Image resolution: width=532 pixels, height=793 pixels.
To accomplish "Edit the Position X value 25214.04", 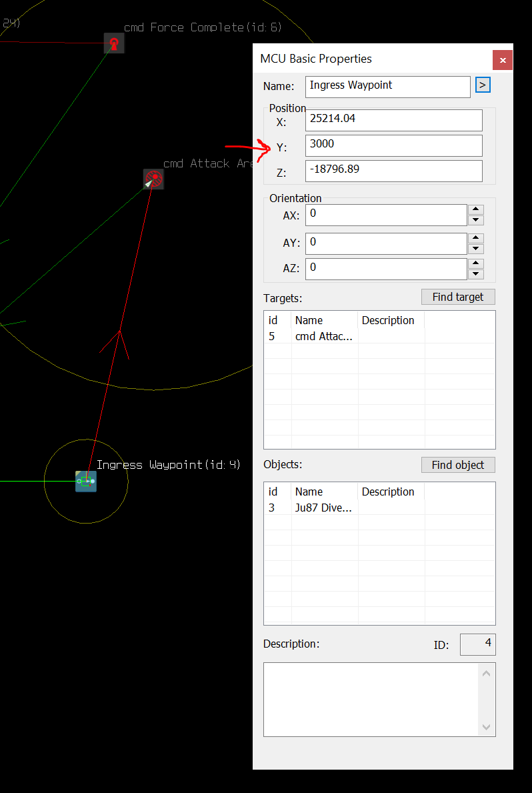I will (x=394, y=120).
